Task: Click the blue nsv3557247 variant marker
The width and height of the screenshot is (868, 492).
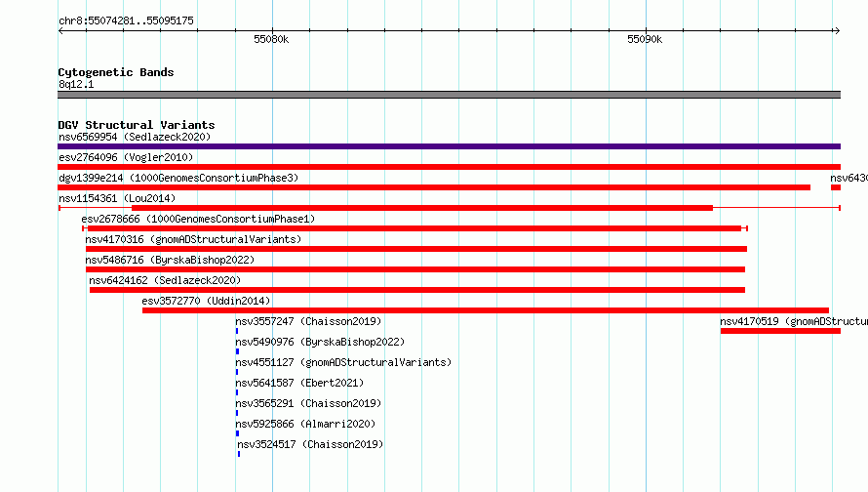Action: tap(237, 331)
